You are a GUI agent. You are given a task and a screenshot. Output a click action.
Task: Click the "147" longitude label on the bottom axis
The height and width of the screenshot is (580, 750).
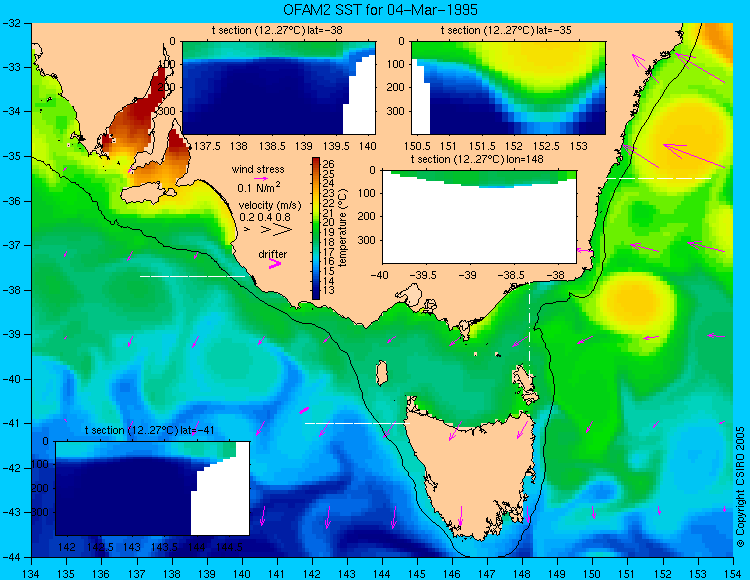click(487, 573)
